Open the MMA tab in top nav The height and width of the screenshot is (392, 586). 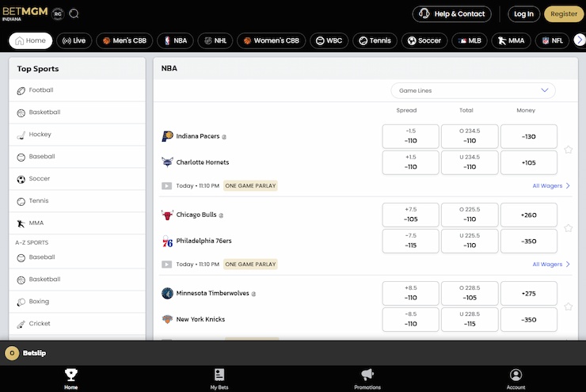512,40
